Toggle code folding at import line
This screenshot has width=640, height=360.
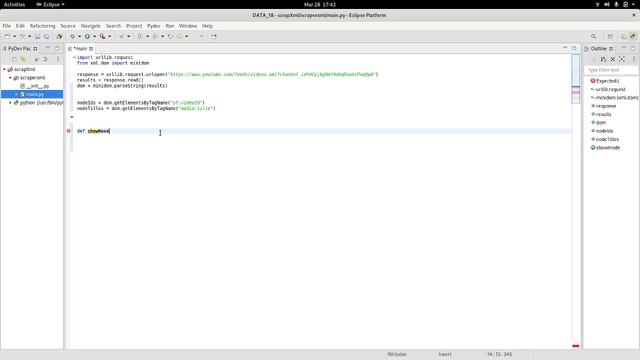point(74,57)
